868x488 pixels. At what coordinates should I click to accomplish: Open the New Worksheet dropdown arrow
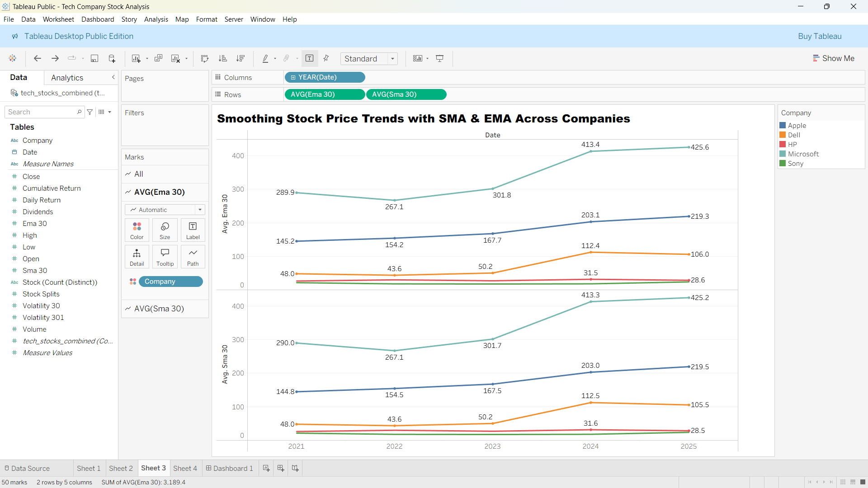pos(147,59)
